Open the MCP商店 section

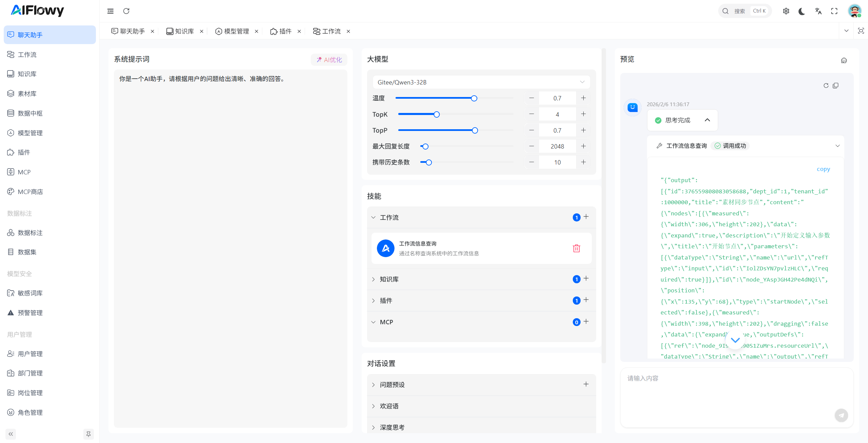click(30, 192)
